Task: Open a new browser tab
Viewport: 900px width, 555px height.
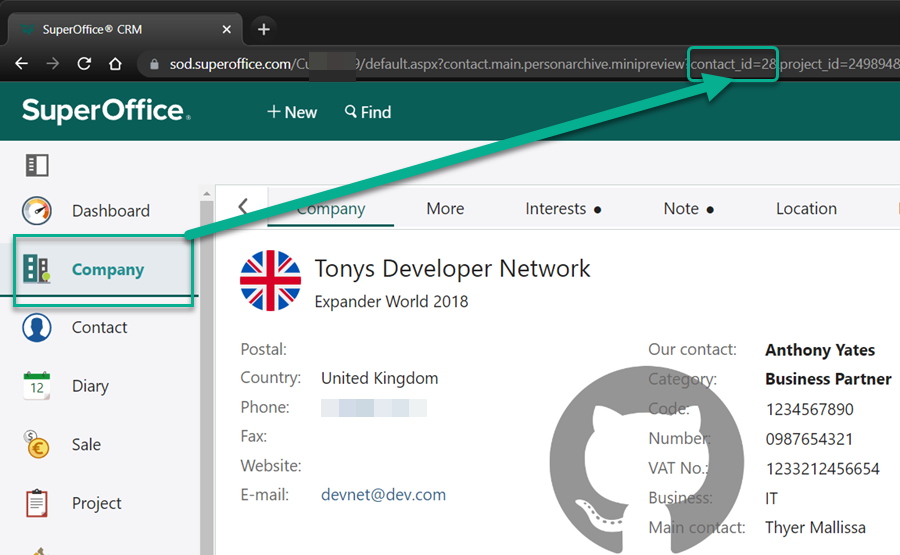Action: 264,29
